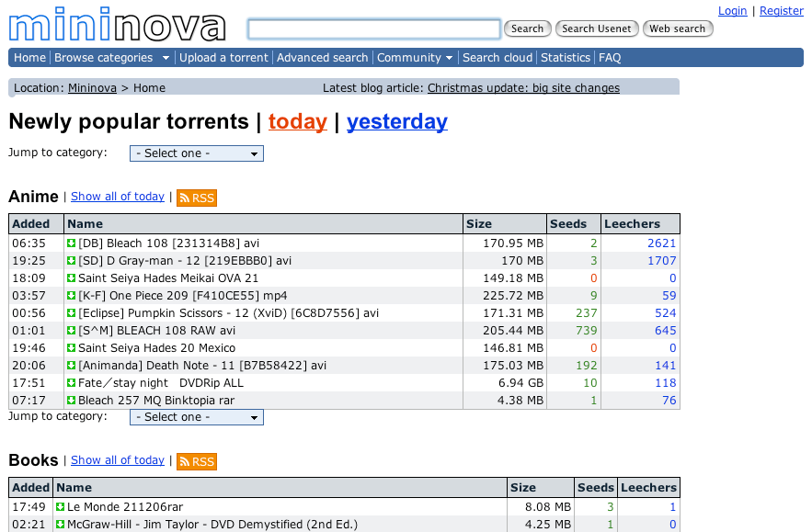
Task: Click the Added column header in the Anime table
Action: (36, 224)
